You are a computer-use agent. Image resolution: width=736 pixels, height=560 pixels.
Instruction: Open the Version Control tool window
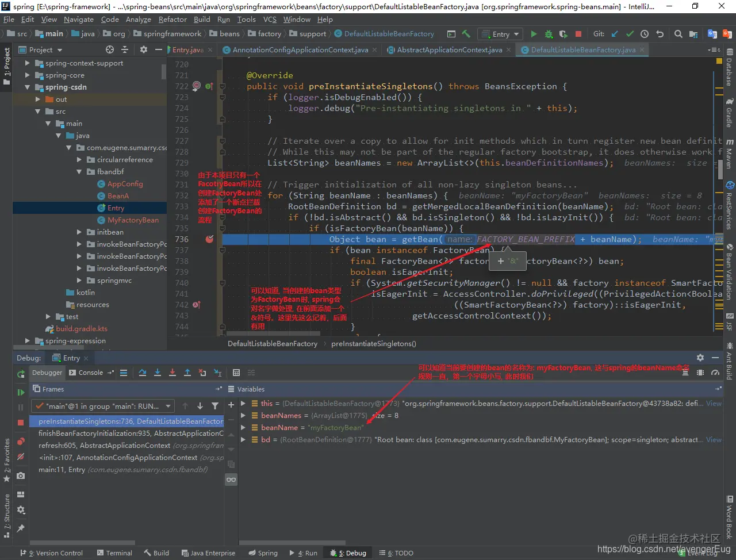click(52, 553)
